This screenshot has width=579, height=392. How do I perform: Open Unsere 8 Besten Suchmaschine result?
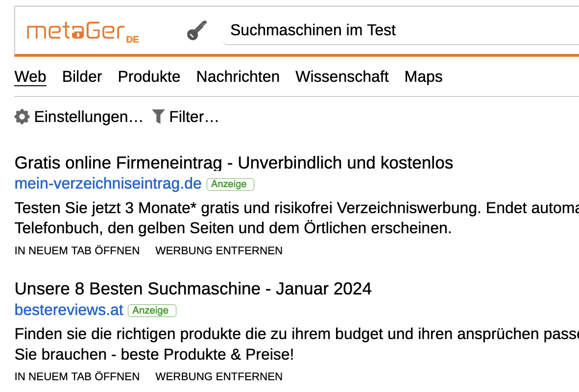[x=193, y=289]
